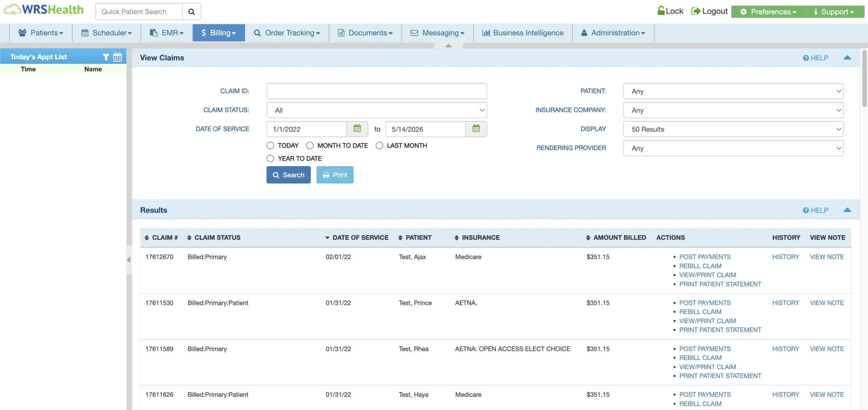Click the page vertical scrollbar

pyautogui.click(x=864, y=79)
